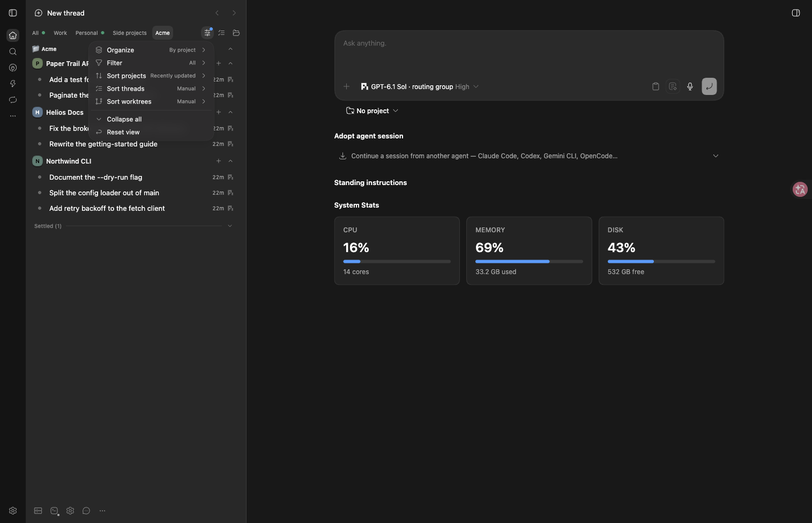The width and height of the screenshot is (812, 523).
Task: Switch to the Side projects tab
Action: pos(129,33)
